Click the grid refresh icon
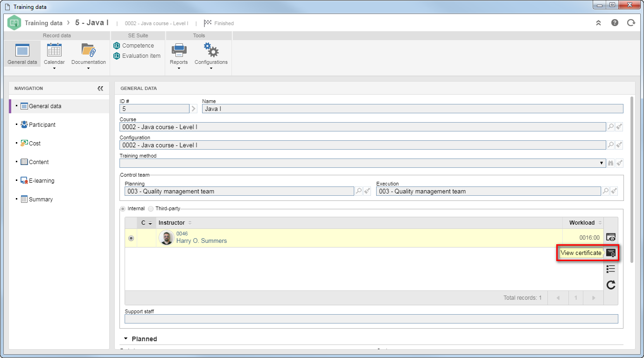 (x=611, y=285)
